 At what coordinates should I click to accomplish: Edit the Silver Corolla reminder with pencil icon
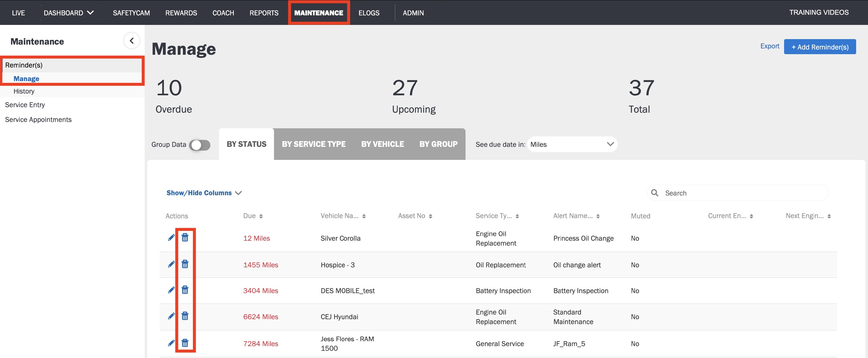tap(171, 238)
